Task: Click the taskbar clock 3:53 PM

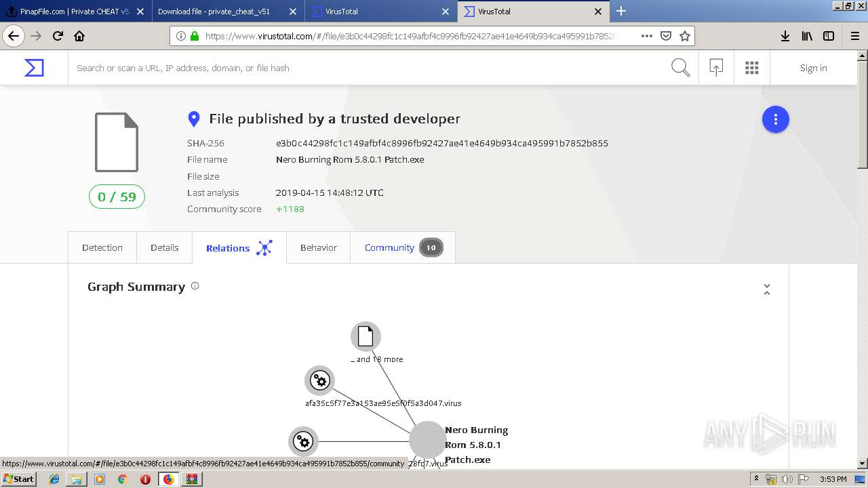Action: 832,479
